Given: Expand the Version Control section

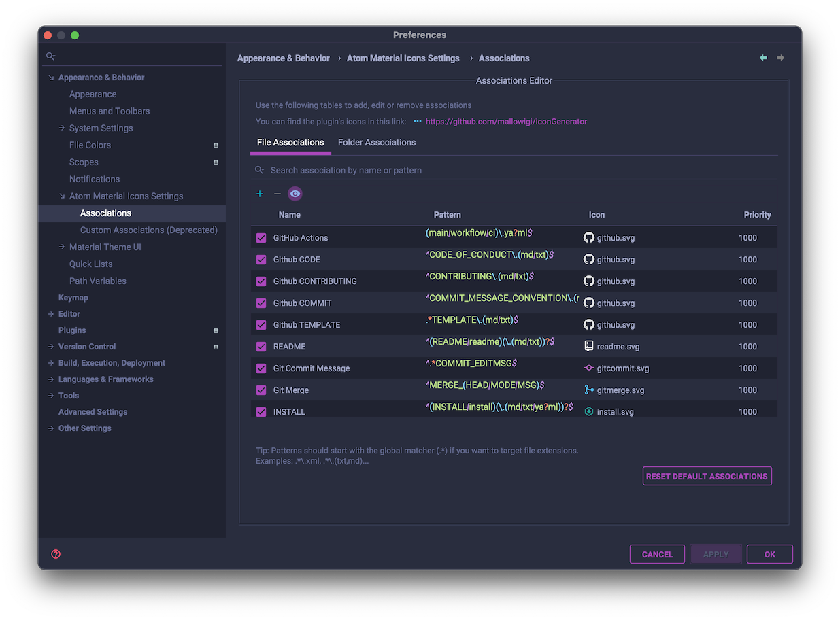Looking at the screenshot, I should (x=50, y=346).
